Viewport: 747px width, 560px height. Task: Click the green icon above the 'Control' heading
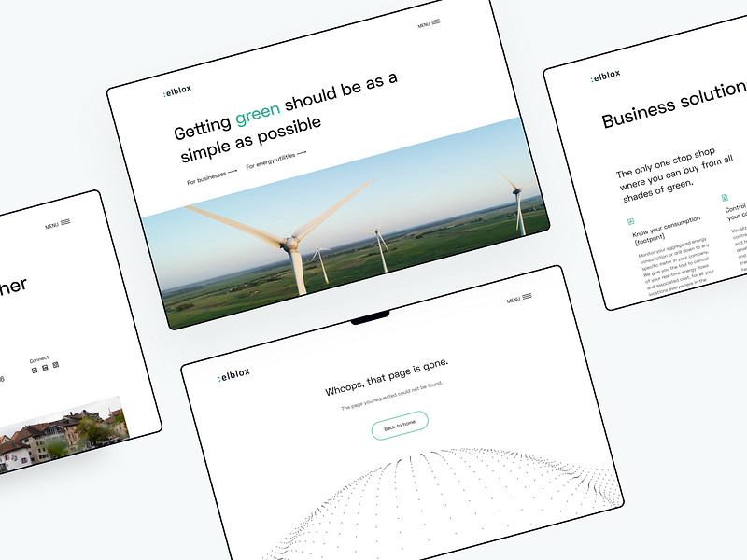pos(725,198)
